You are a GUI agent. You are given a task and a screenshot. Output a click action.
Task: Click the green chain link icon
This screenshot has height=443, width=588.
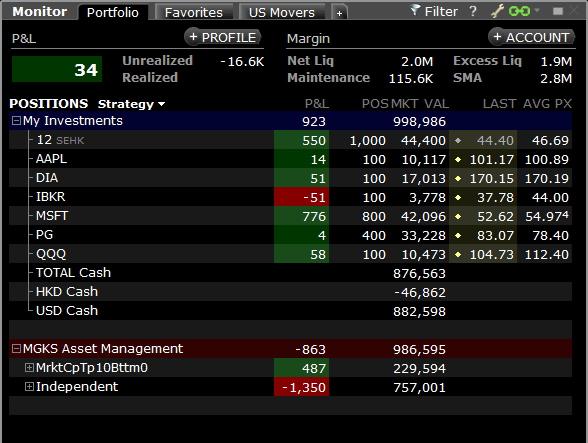click(519, 11)
